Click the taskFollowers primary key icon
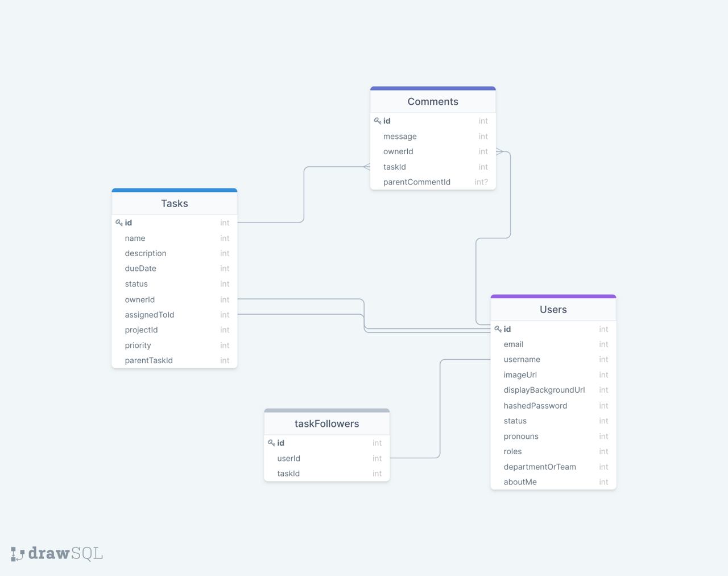The width and height of the screenshot is (728, 576). (271, 443)
